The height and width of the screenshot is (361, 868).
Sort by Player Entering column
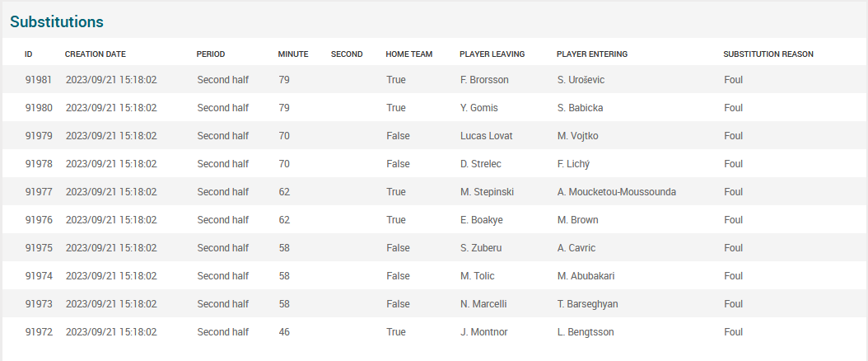[x=592, y=54]
